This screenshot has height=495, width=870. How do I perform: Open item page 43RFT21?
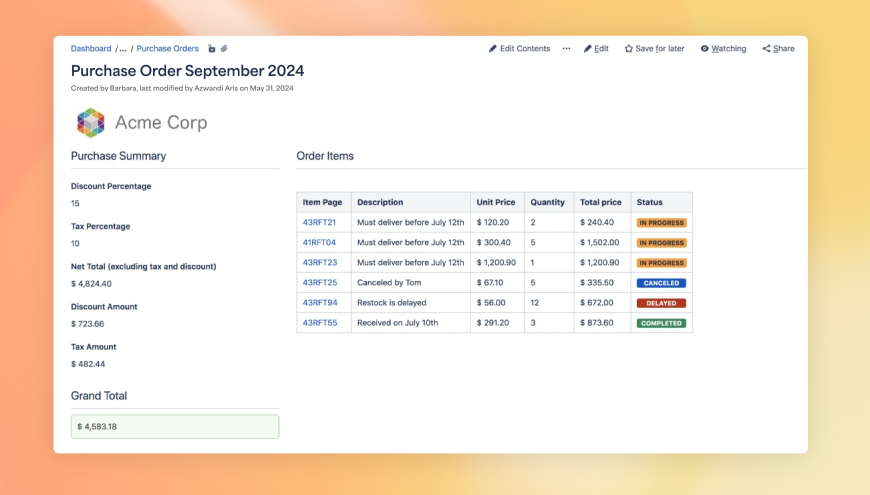pos(320,223)
